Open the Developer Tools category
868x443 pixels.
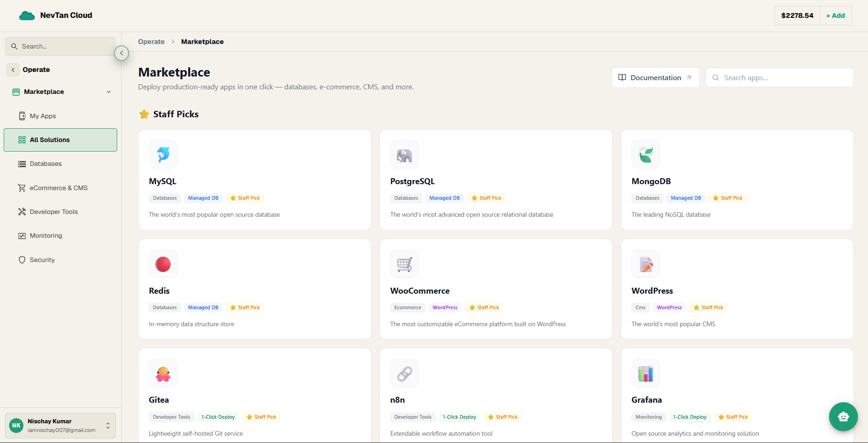[x=60, y=212]
